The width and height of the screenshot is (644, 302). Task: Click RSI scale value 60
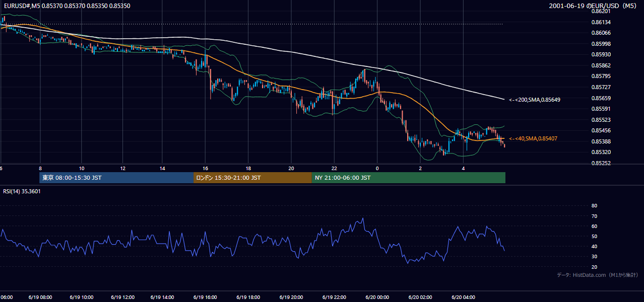[x=594, y=226]
